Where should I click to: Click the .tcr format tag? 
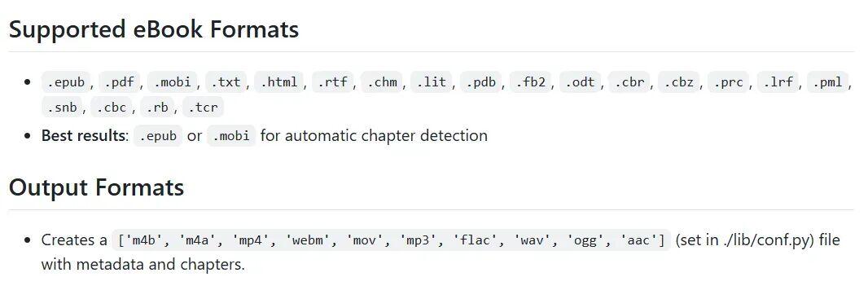[203, 108]
